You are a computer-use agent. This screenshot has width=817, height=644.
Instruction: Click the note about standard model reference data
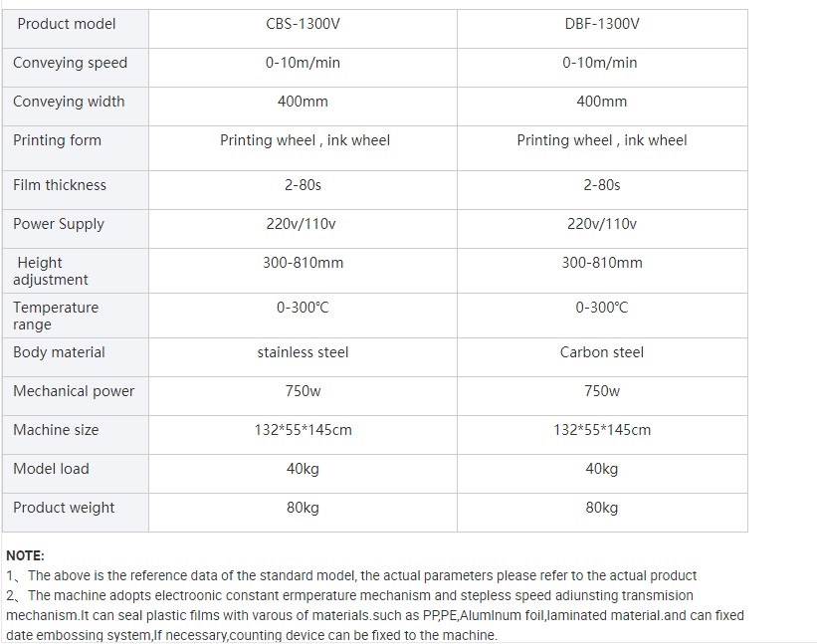coord(351,575)
